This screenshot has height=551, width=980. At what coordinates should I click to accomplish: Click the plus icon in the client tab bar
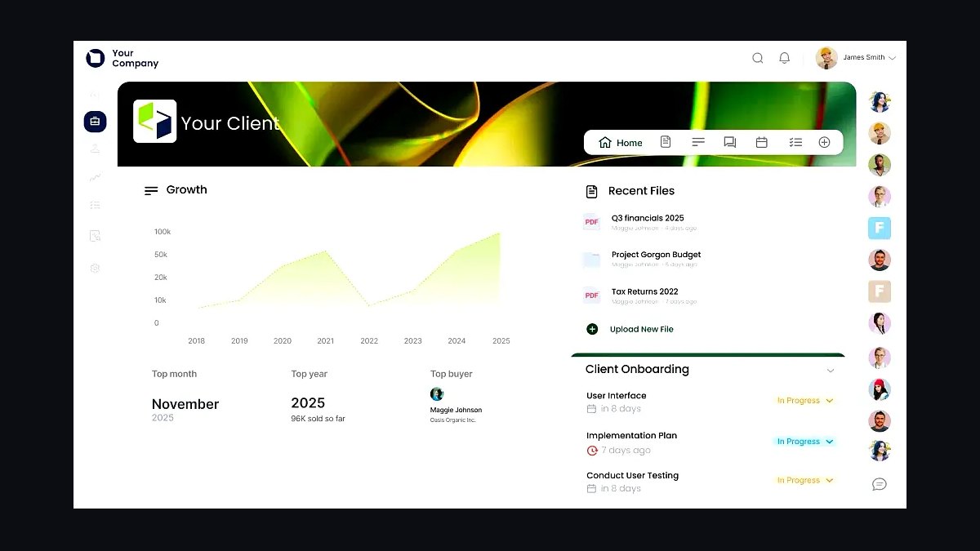click(824, 142)
